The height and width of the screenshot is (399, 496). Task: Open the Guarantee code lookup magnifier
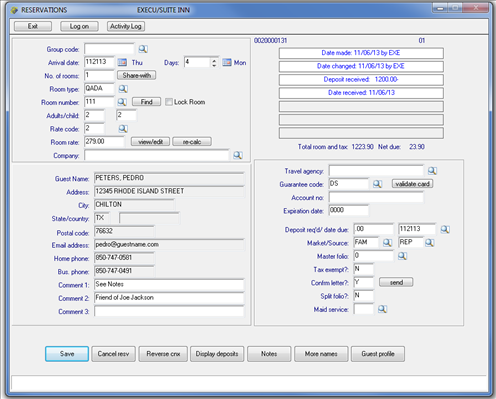coord(377,184)
